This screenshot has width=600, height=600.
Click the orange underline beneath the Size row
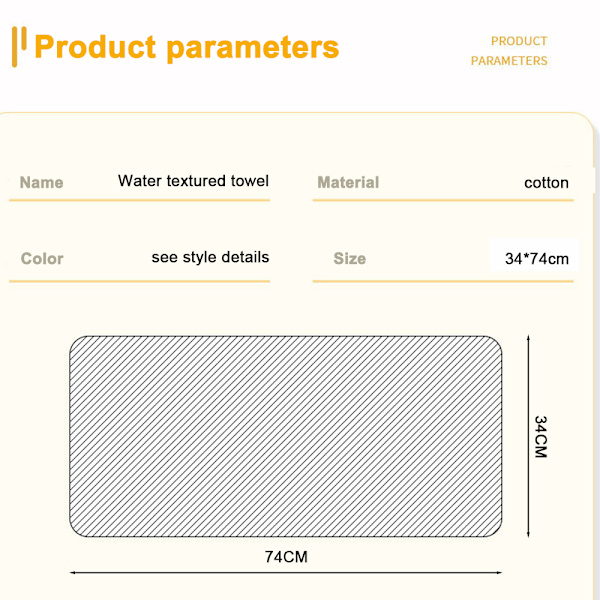[443, 281]
